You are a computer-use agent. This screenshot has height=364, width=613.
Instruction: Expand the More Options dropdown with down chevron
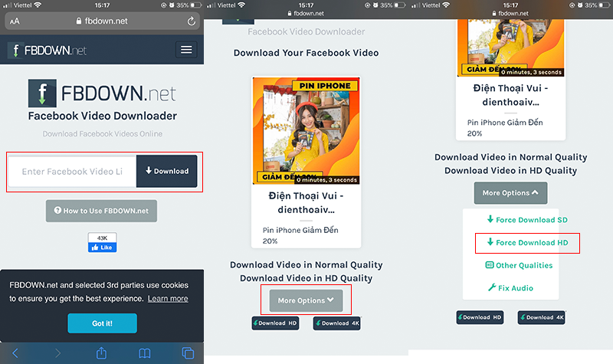(x=306, y=300)
